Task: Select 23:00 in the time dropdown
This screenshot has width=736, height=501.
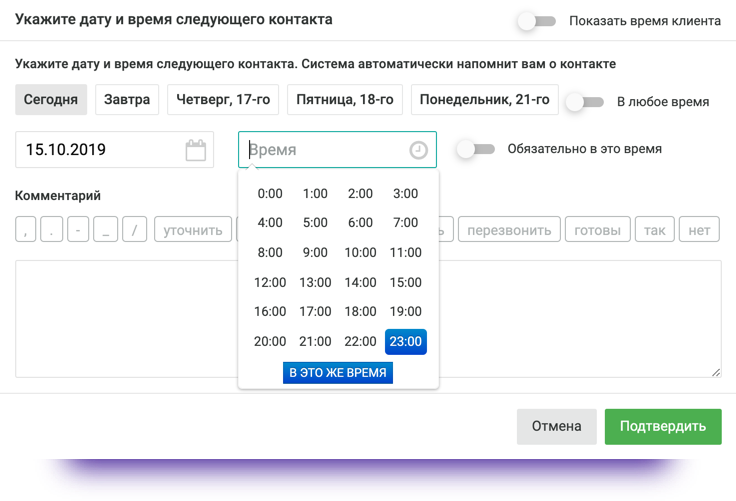Action: [406, 341]
